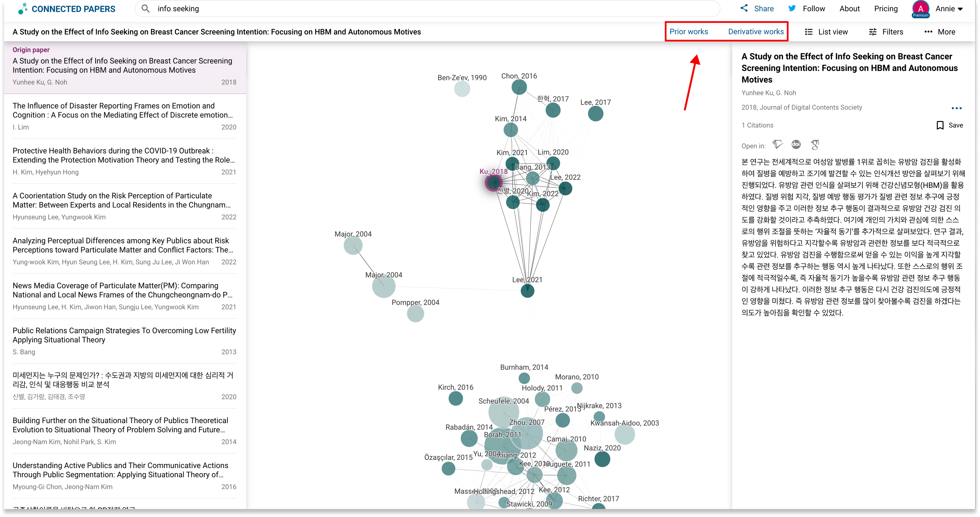
Task: Click the List view icon
Action: click(809, 32)
